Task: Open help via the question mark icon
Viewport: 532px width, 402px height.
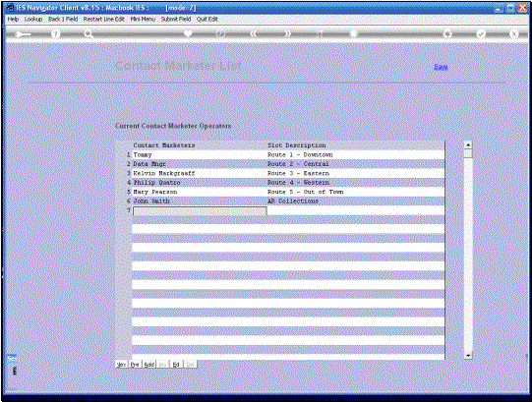Action: coord(56,34)
